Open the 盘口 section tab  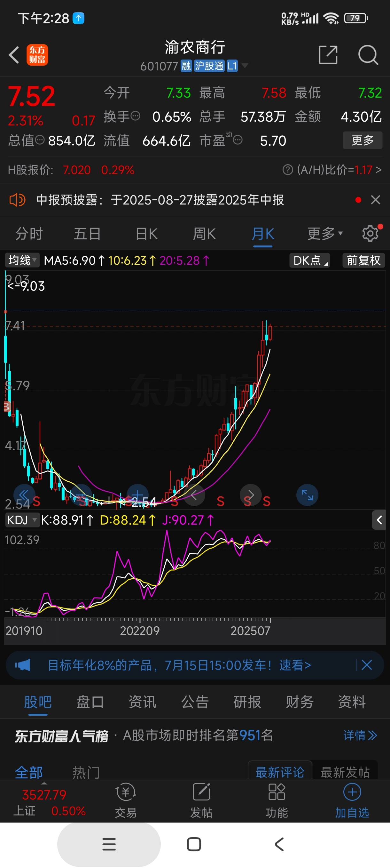click(90, 702)
